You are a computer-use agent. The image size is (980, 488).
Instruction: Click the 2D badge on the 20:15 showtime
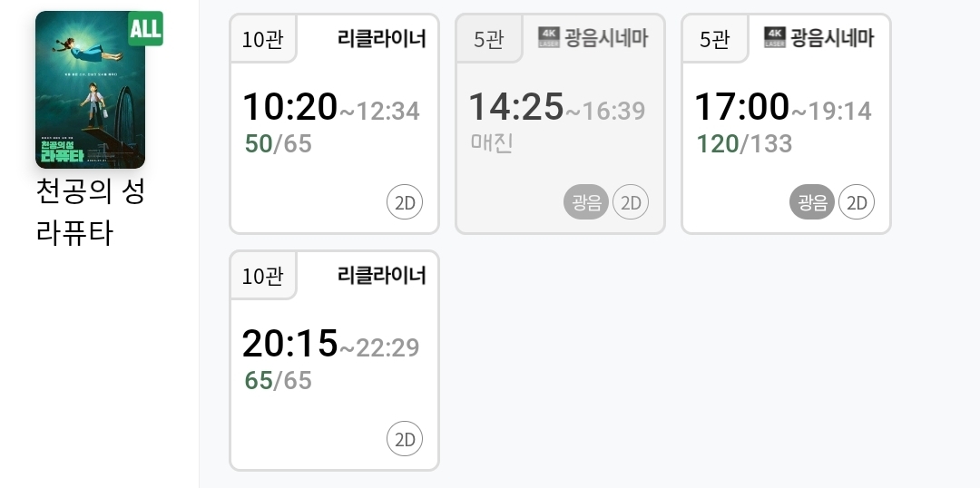tap(405, 439)
